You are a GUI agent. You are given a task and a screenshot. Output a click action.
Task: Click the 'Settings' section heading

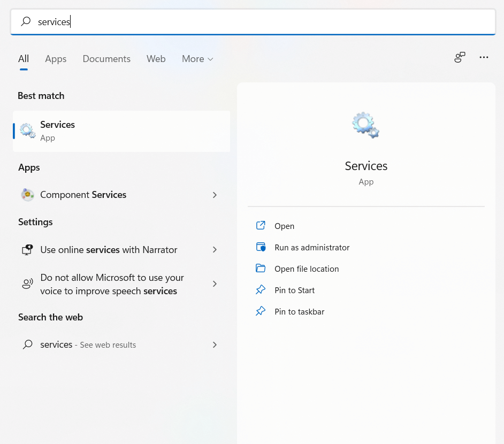pos(35,222)
